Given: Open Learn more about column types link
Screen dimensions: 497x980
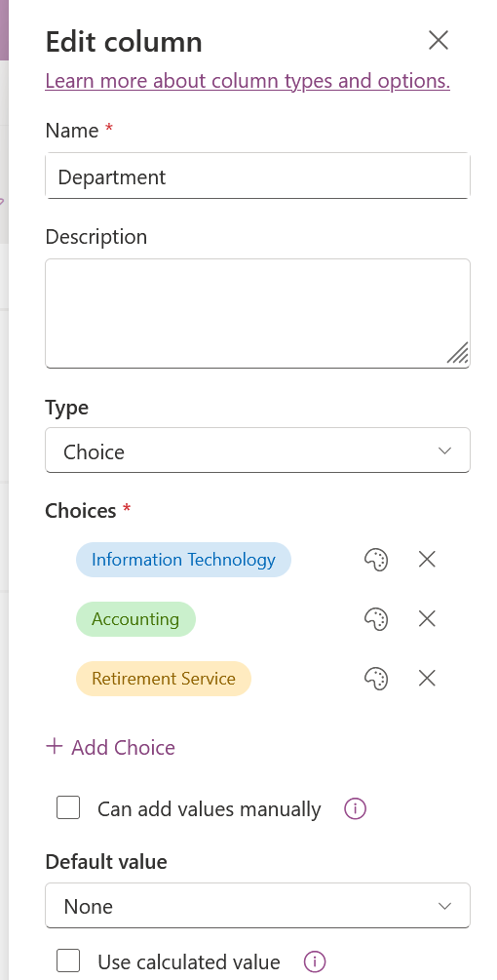Looking at the screenshot, I should [x=248, y=81].
